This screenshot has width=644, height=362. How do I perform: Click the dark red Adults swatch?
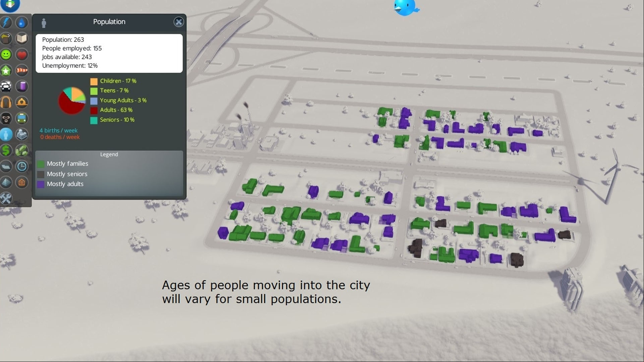[94, 110]
